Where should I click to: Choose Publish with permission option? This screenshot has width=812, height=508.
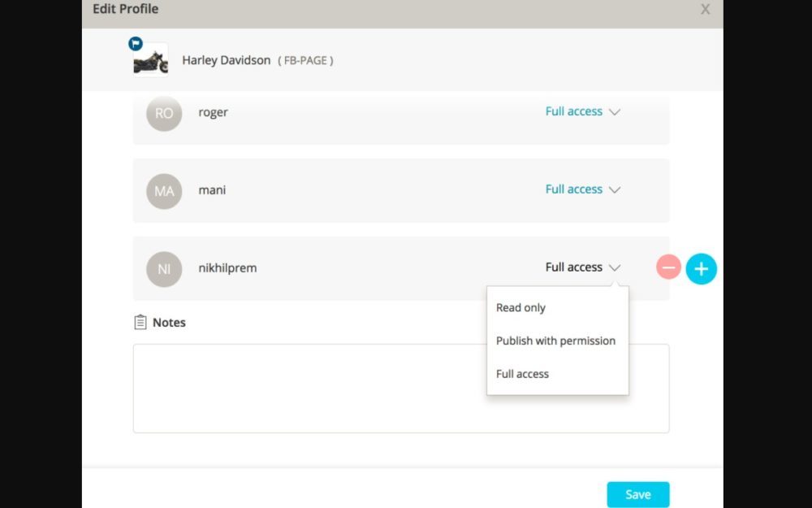(555, 341)
